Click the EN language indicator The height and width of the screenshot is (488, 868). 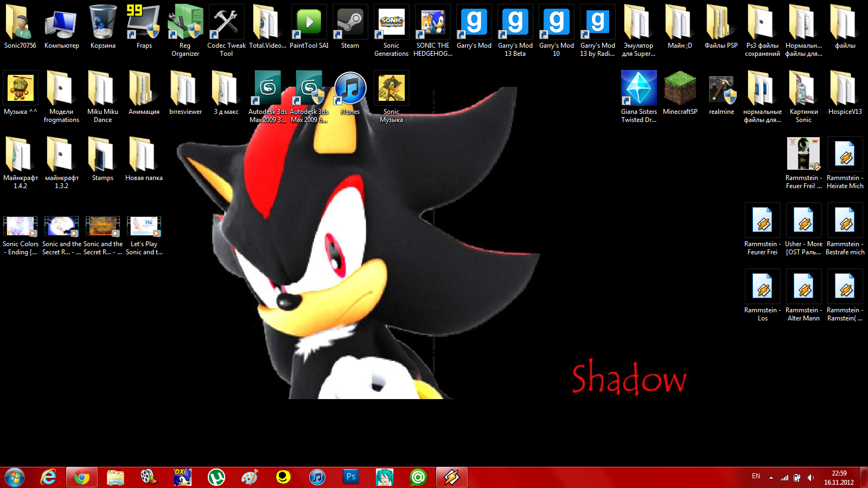[756, 476]
